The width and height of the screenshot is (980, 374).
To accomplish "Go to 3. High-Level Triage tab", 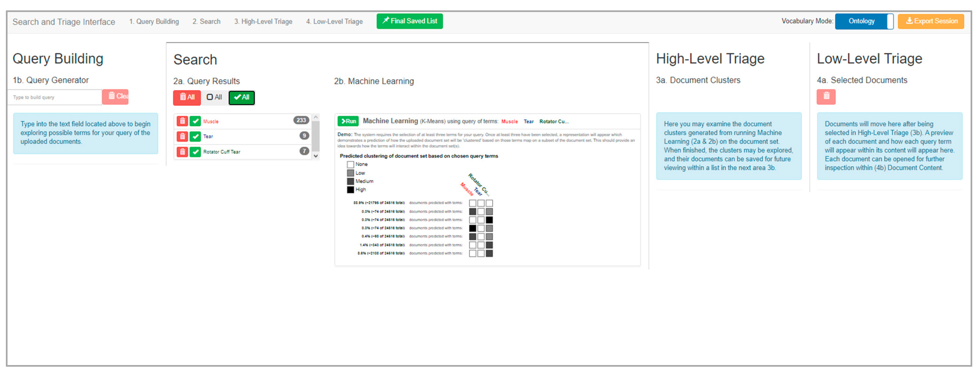I will coord(263,22).
